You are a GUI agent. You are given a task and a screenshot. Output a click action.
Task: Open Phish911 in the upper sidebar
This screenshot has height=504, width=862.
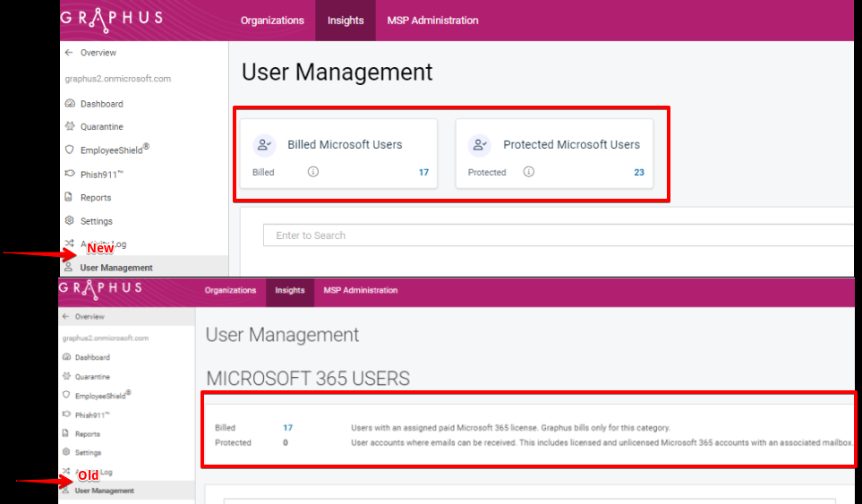(102, 175)
